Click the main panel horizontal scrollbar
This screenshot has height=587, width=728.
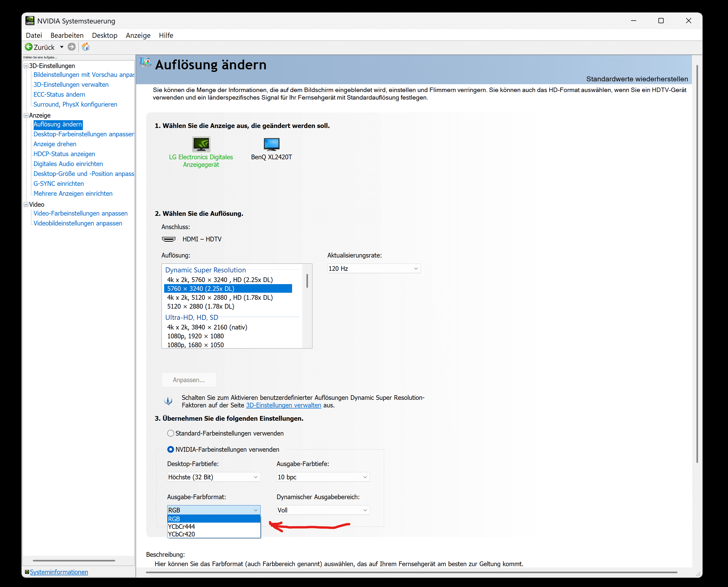(x=411, y=572)
